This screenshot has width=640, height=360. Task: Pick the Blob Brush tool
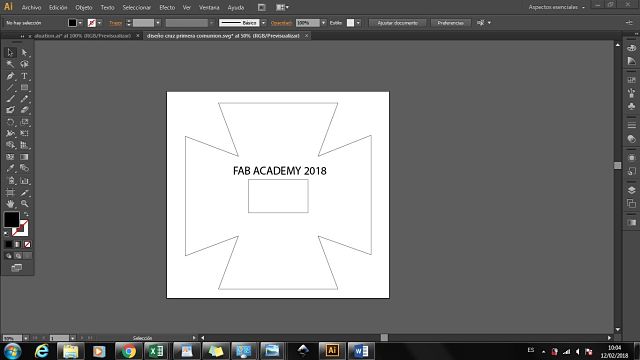[10, 110]
